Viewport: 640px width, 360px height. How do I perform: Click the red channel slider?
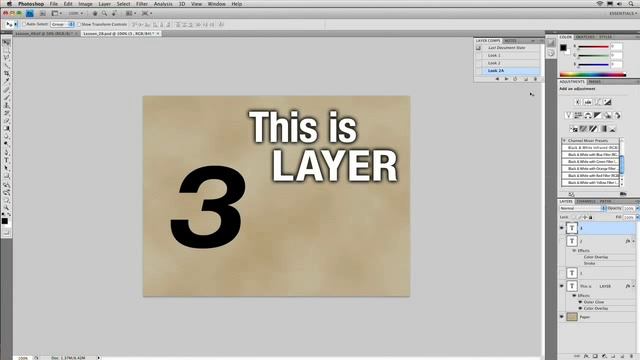point(593,47)
